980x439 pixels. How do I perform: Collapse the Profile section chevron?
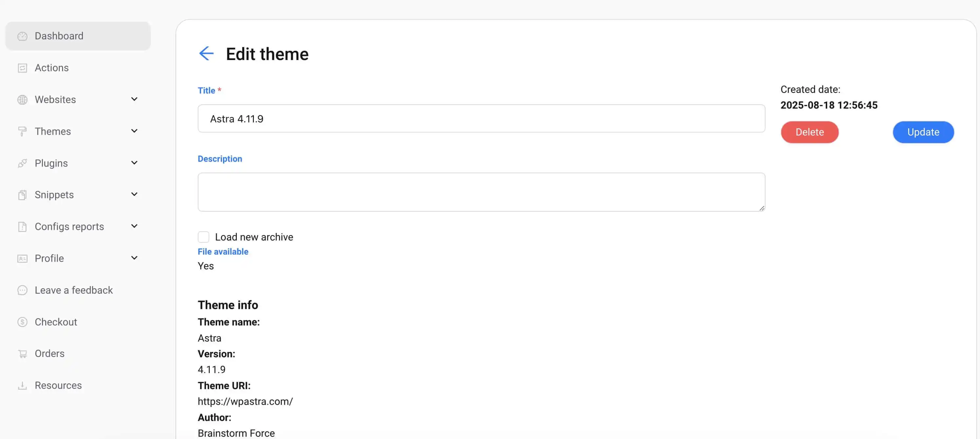pyautogui.click(x=134, y=258)
